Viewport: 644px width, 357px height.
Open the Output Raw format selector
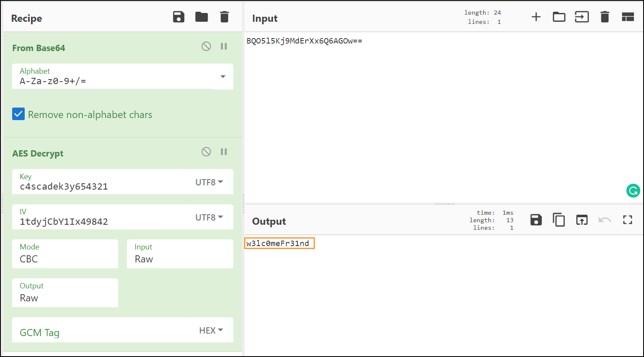click(x=65, y=293)
